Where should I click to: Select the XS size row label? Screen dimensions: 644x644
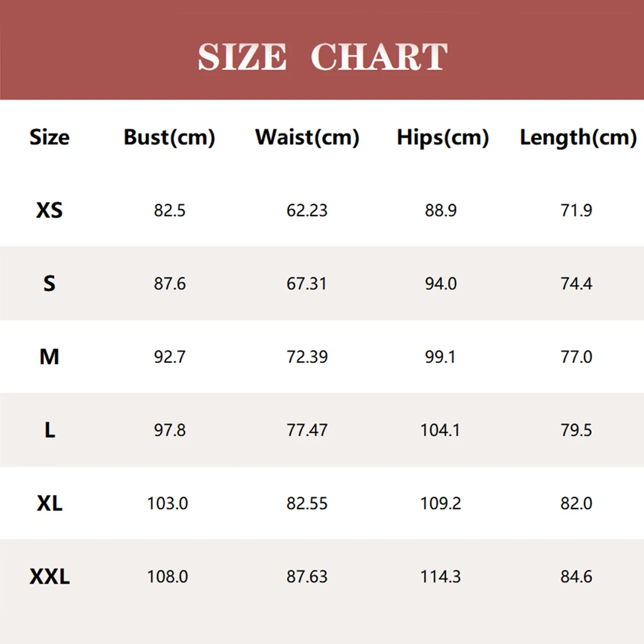click(49, 210)
